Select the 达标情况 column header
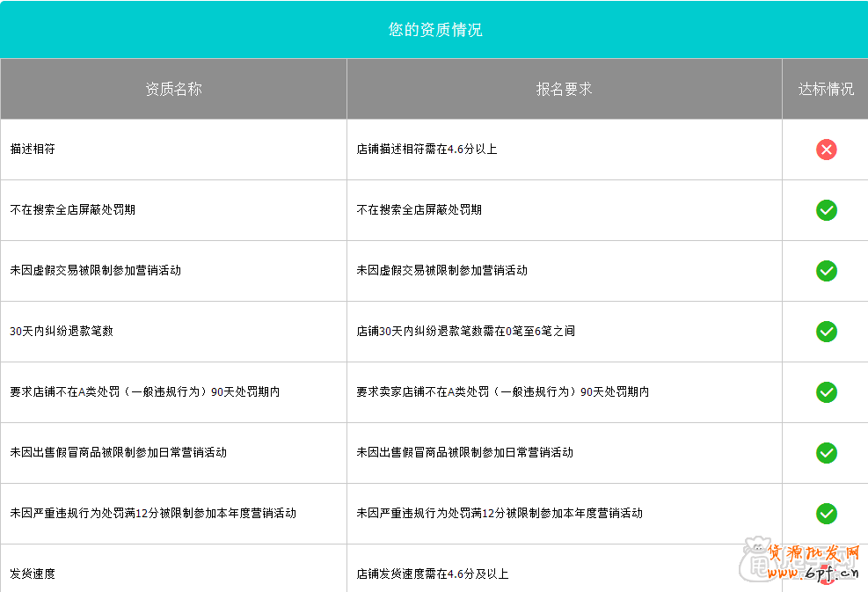Viewport: 868px width, 592px height. coord(824,88)
